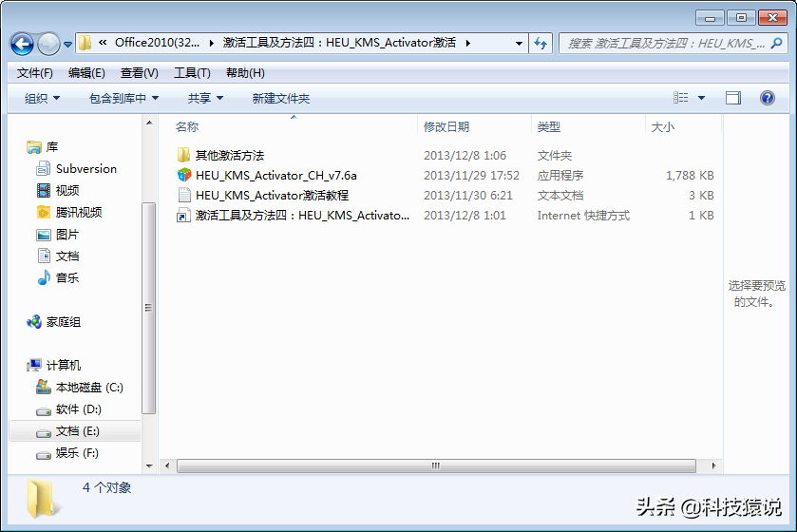Open address bar history dropdown
Viewport: 797px width, 532px height.
point(519,43)
